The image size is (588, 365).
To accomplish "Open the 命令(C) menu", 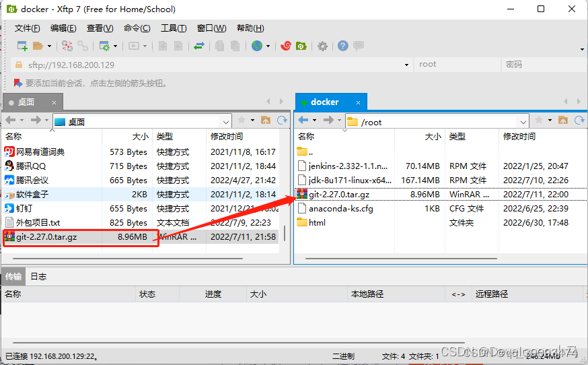I will pos(137,28).
